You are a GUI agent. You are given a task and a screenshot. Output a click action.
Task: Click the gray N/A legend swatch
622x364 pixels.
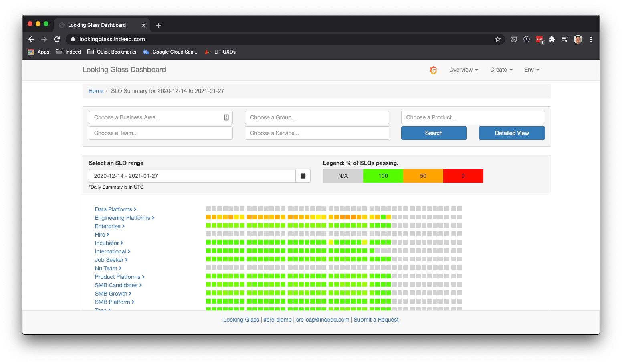pyautogui.click(x=343, y=176)
